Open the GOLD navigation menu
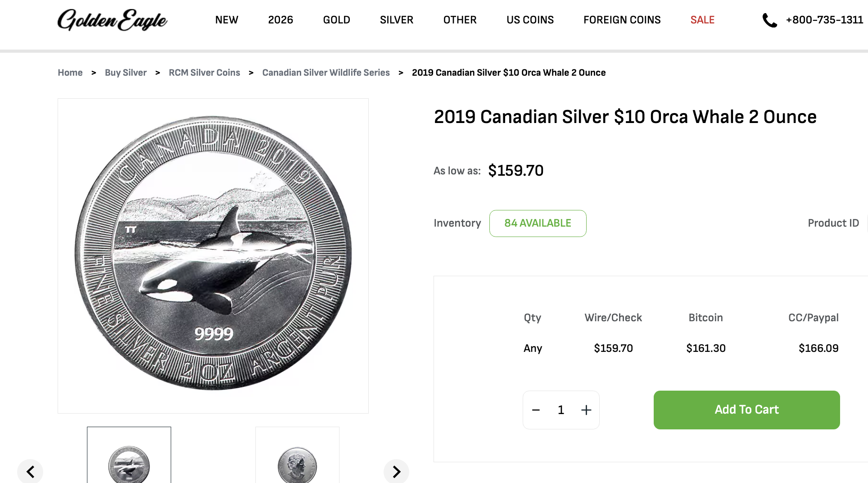Viewport: 868px width, 483px height. tap(336, 20)
